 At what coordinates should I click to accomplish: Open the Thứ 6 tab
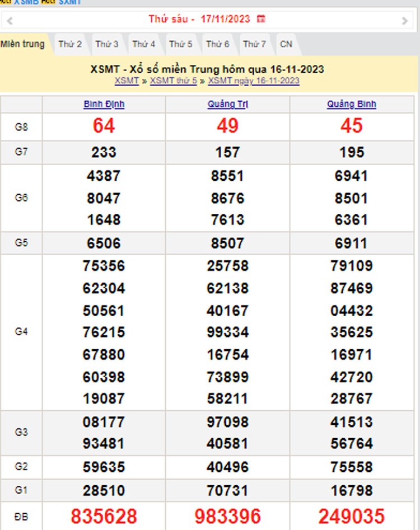218,44
